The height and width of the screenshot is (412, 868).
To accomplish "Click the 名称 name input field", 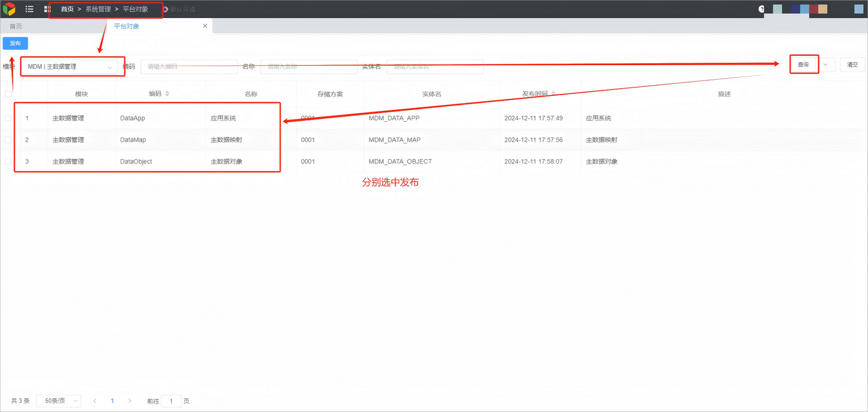I will tap(309, 66).
